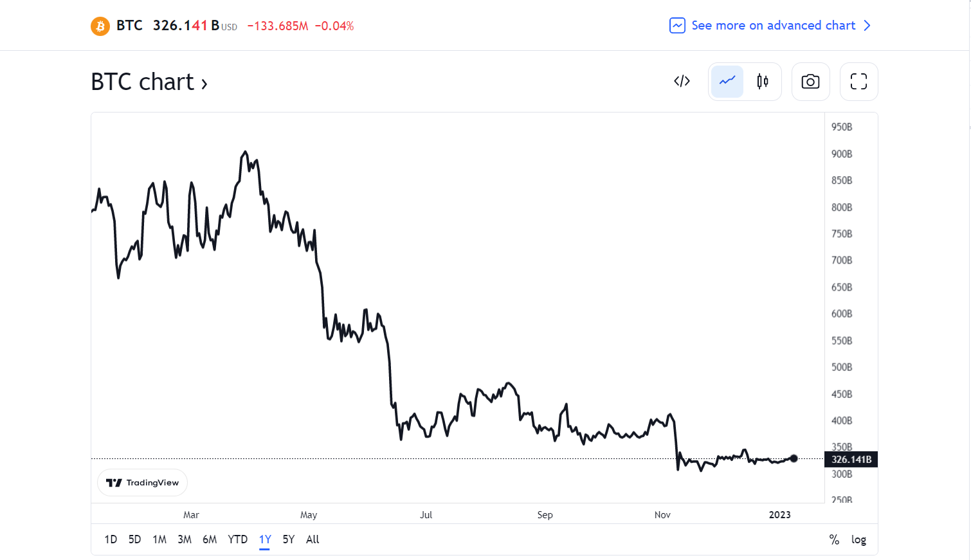Select the All time range button
Screen dimensions: 971x560
[x=313, y=539]
